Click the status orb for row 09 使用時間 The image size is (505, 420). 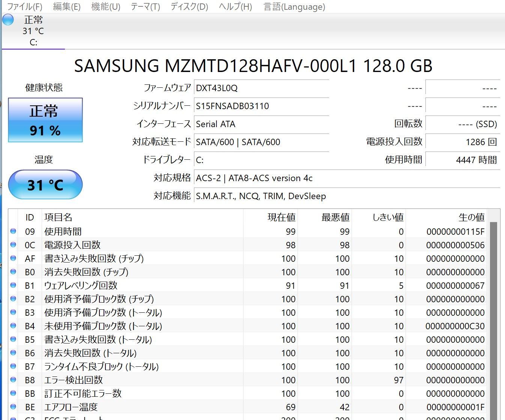tap(13, 231)
